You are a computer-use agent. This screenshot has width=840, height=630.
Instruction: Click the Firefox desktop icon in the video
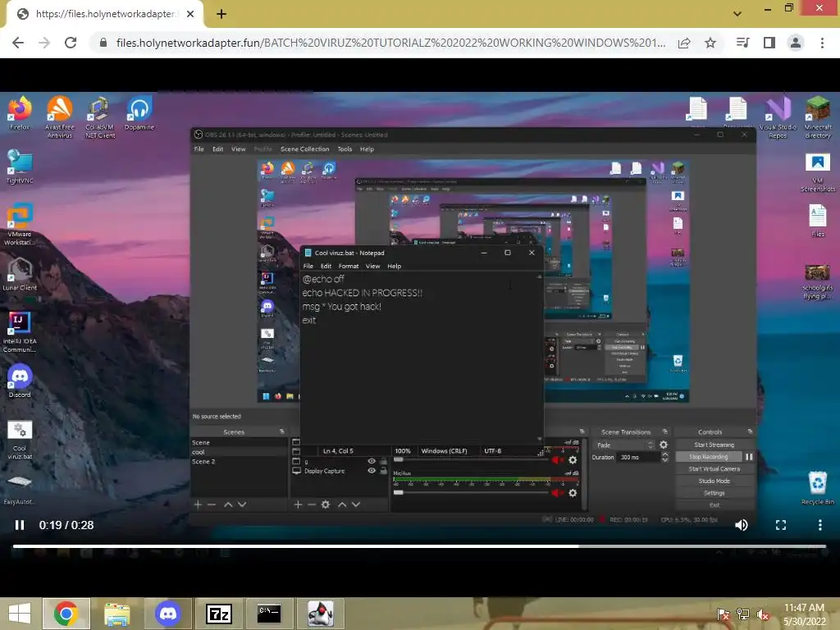20,113
